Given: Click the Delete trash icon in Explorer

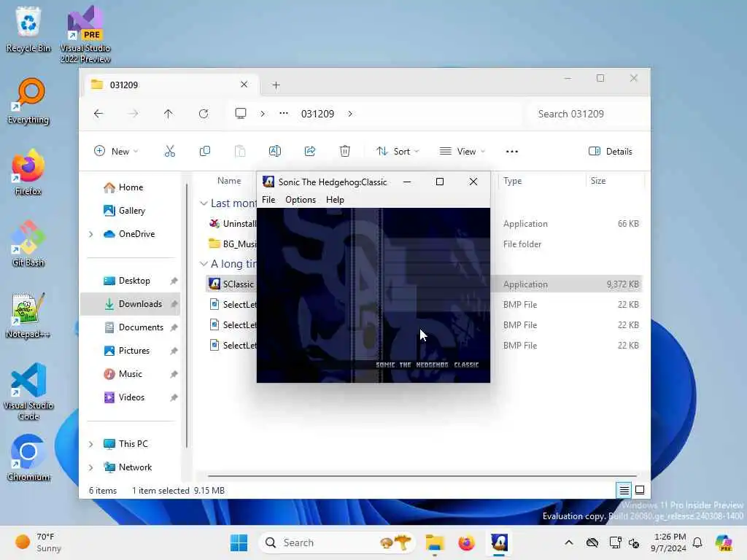Looking at the screenshot, I should click(344, 151).
